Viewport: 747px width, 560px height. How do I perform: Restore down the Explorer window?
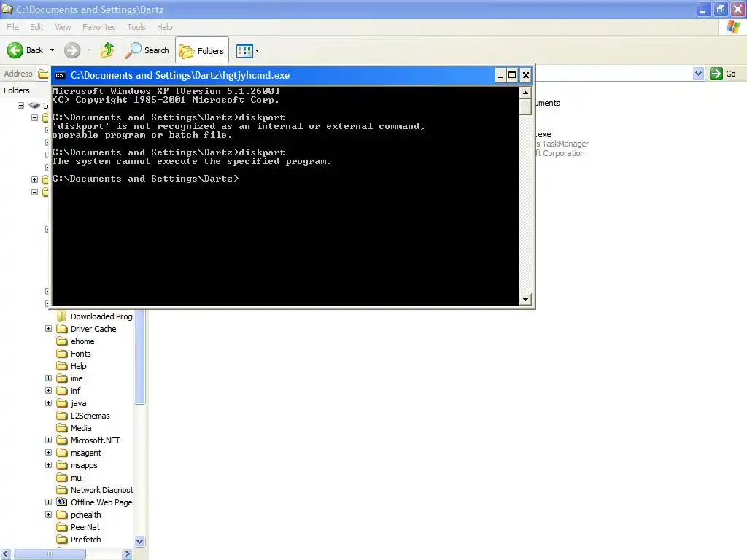click(x=720, y=9)
